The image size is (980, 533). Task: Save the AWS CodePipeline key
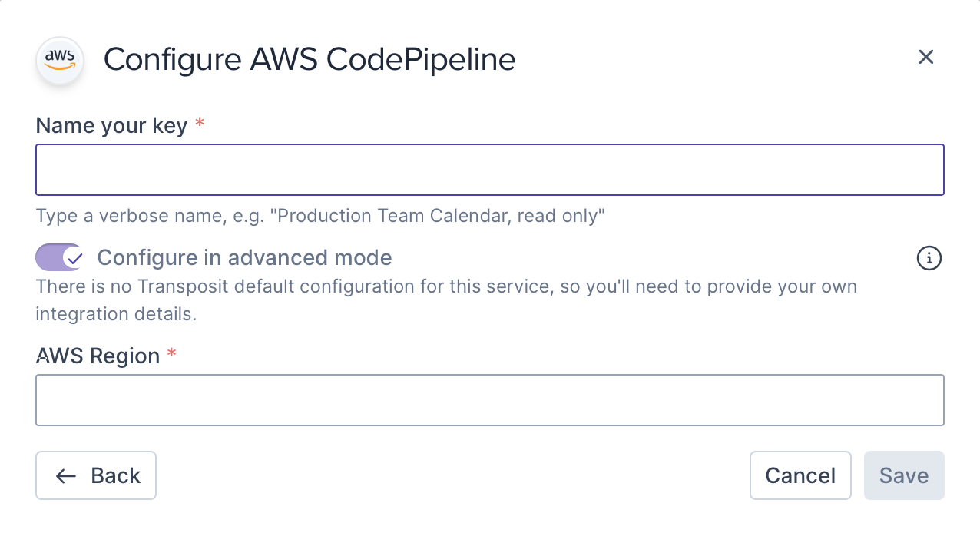(x=903, y=476)
